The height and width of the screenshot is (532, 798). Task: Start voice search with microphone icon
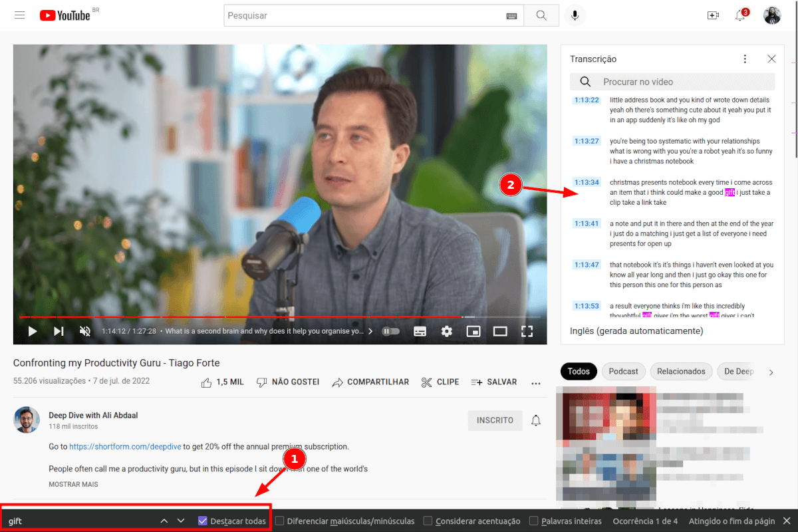[575, 15]
